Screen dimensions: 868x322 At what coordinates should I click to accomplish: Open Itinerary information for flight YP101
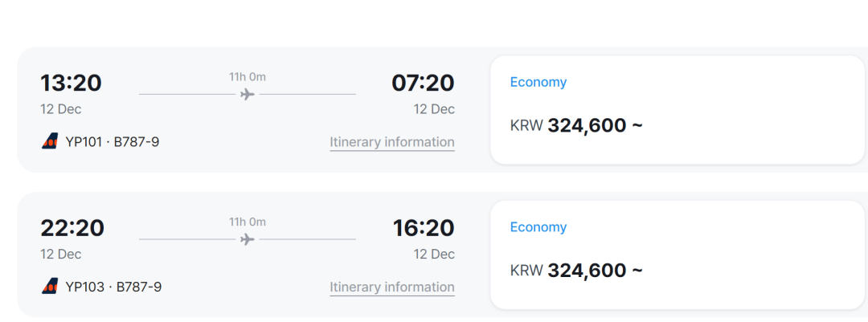tap(392, 142)
